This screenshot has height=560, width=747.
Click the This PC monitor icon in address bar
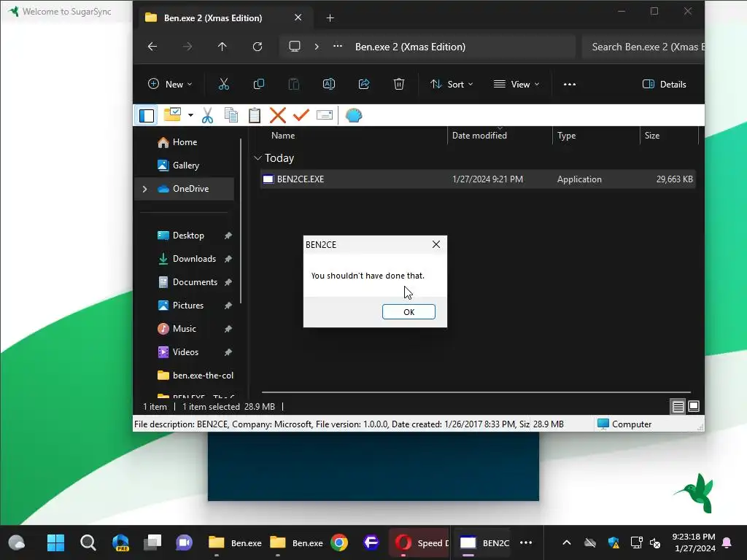[x=295, y=47]
